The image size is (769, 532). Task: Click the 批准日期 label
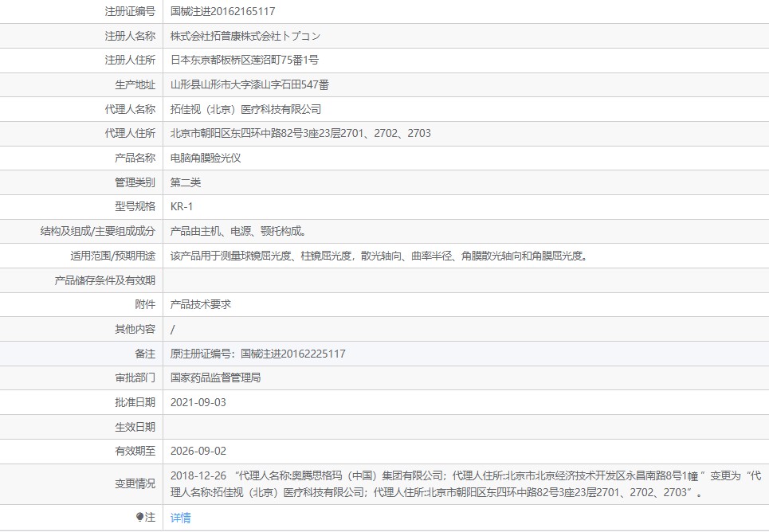(x=135, y=402)
